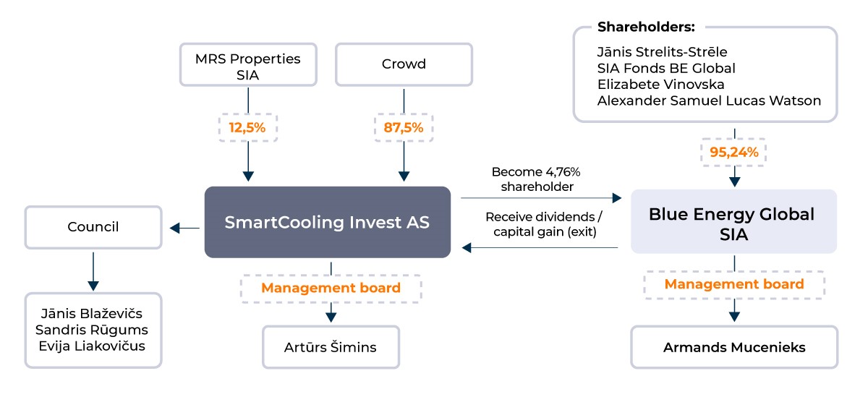Click the 95,24% percentage label
This screenshot has width=868, height=397.
(x=734, y=153)
